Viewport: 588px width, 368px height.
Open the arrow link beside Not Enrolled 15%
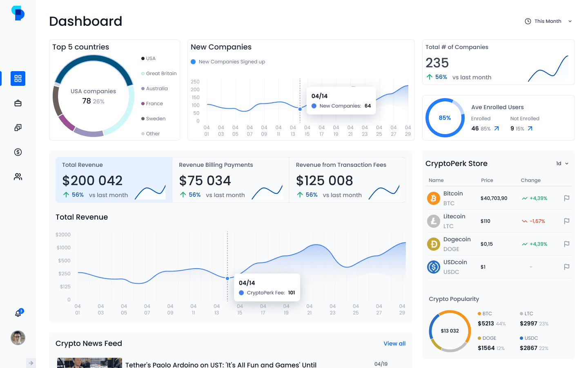pos(530,128)
